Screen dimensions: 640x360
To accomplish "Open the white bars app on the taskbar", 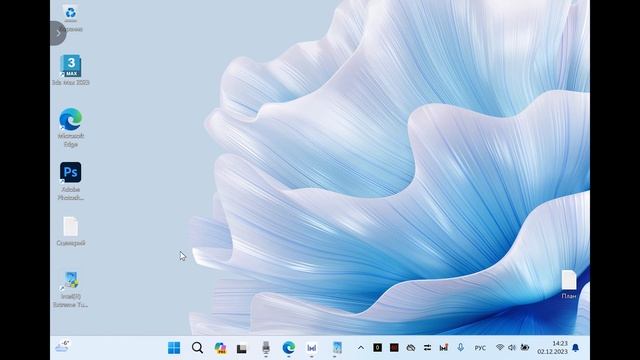I will click(x=311, y=348).
